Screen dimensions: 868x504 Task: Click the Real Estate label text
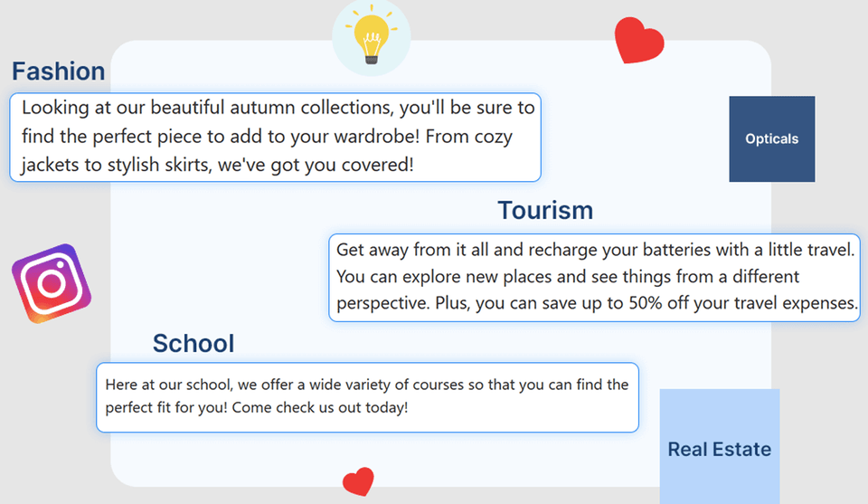(720, 449)
